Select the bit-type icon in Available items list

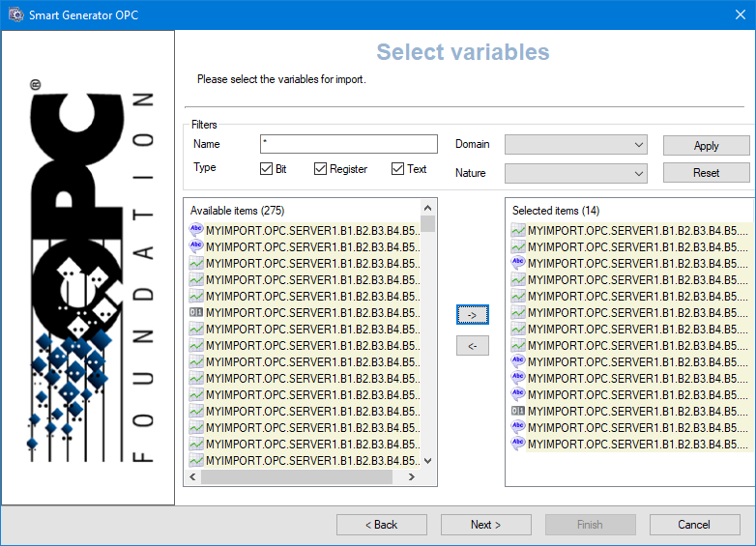(196, 312)
